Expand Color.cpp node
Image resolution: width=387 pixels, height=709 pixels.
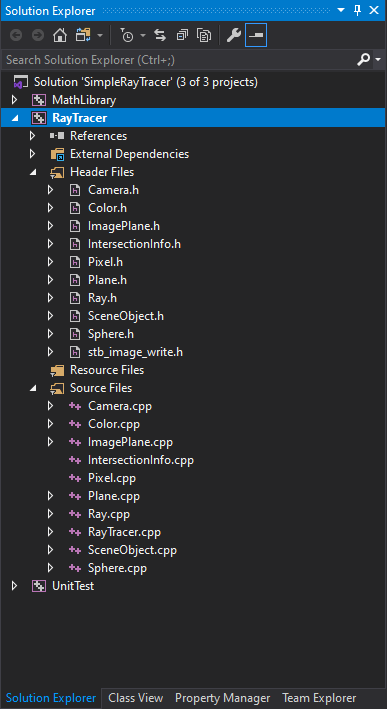[50, 424]
